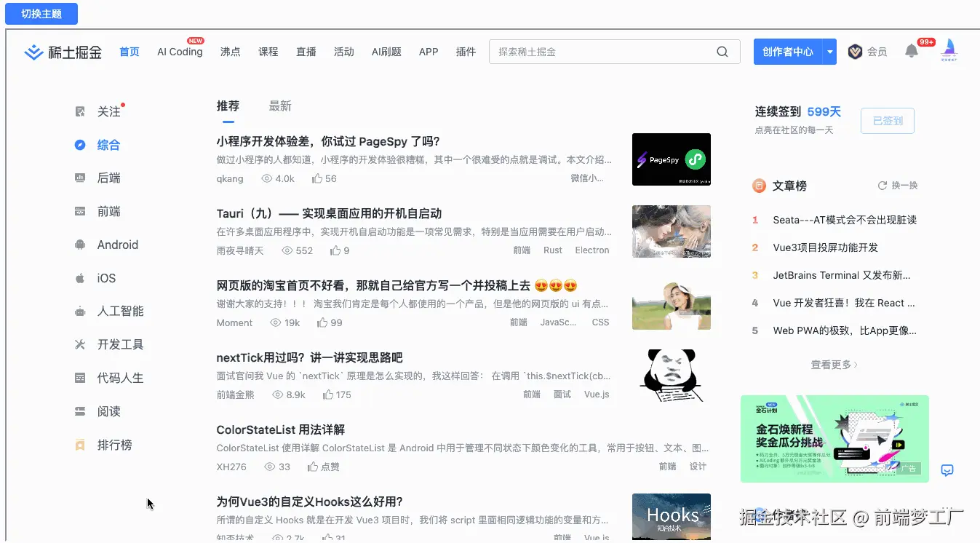Viewport: 980px width, 543px height.
Task: Expand the 创作者中心 dropdown arrow
Action: (829, 52)
